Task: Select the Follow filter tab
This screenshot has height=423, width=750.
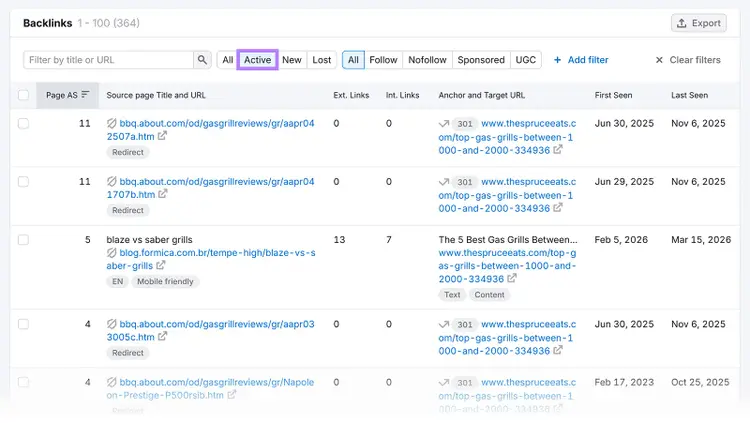Action: tap(383, 60)
